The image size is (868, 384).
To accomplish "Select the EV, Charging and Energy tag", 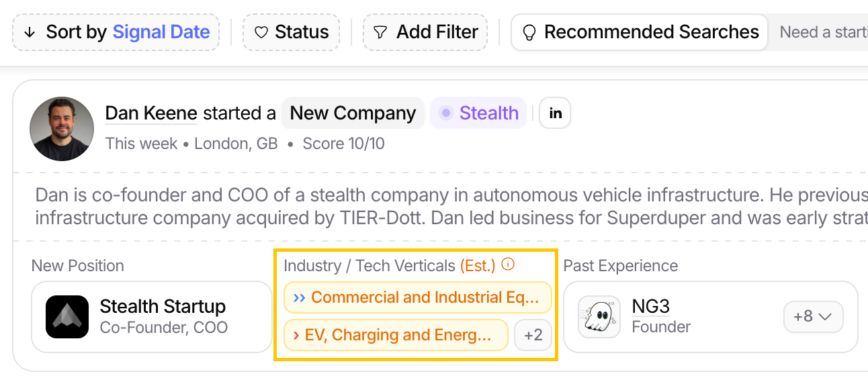I will (x=396, y=335).
